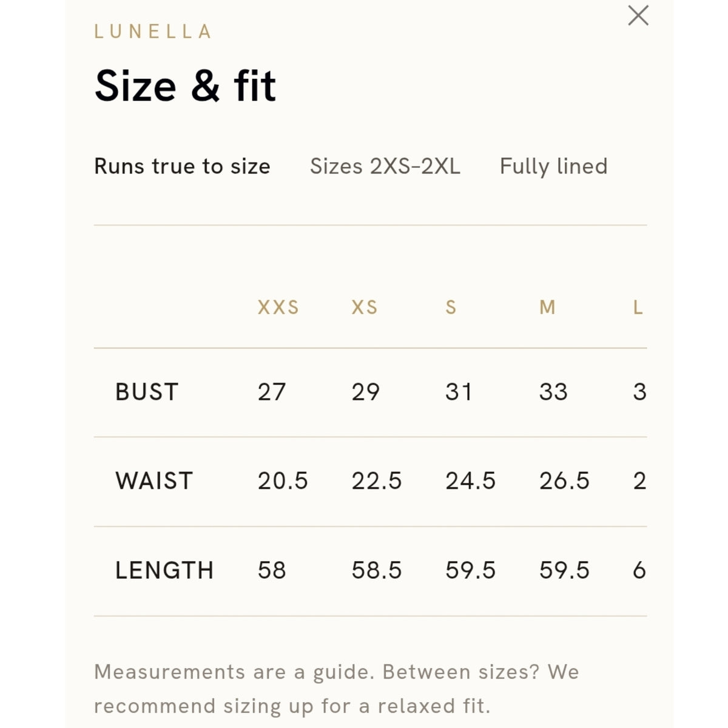Select the XS size column header
This screenshot has width=728, height=728.
[x=365, y=308]
